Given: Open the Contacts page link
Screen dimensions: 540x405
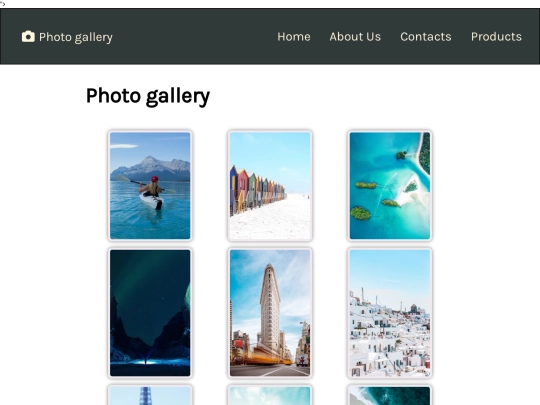Looking at the screenshot, I should [x=426, y=37].
